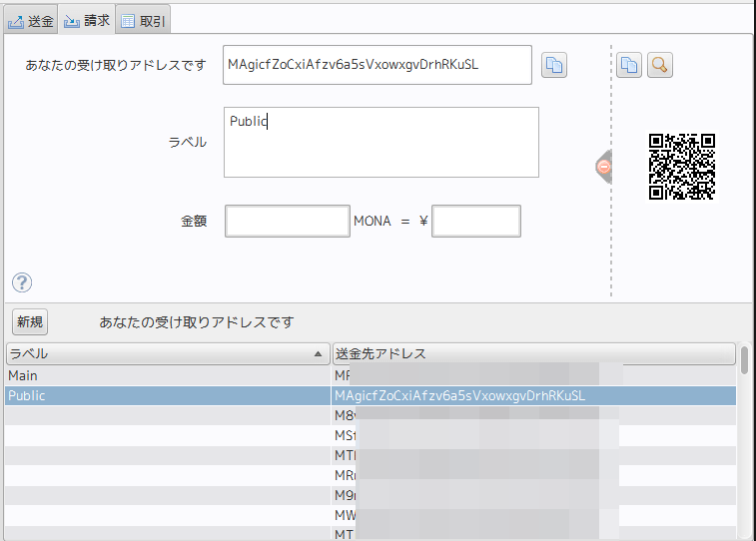Click the red collapse arrow hiding QR panel
This screenshot has height=541, width=756.
[603, 167]
